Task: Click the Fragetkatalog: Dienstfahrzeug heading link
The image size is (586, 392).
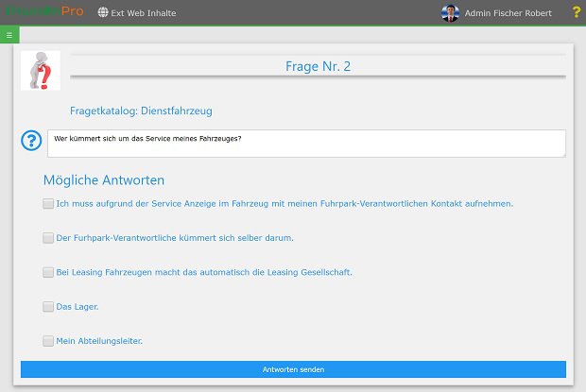Action: click(x=141, y=111)
